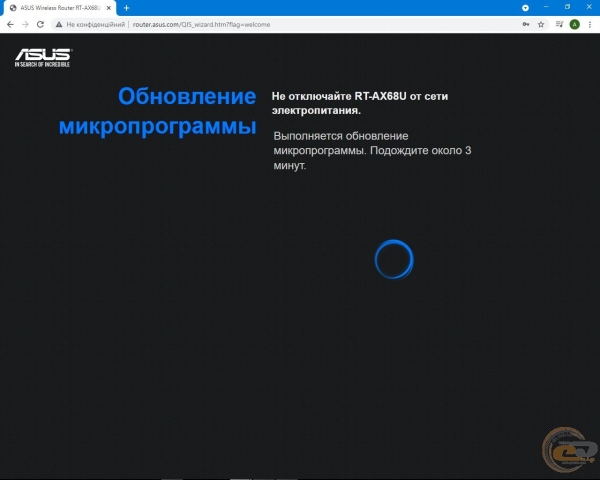Close the browser window
Image resolution: width=600 pixels, height=480 pixels.
(589, 7)
